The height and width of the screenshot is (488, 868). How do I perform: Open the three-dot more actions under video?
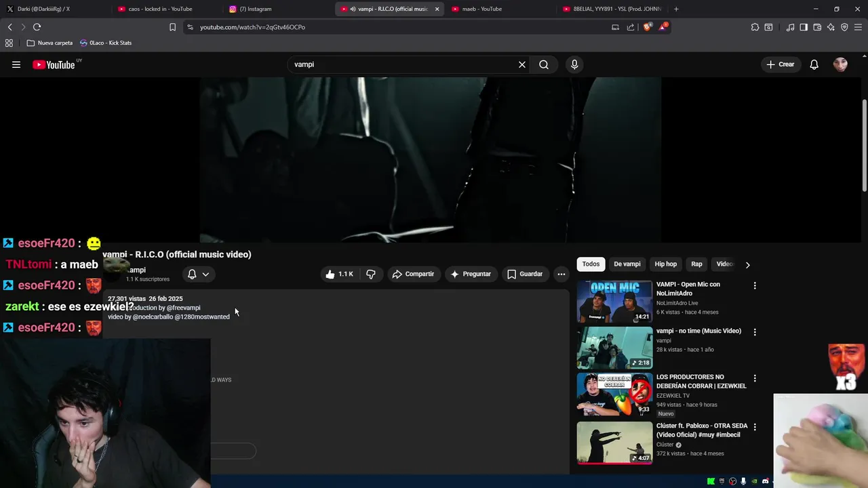[x=561, y=274]
